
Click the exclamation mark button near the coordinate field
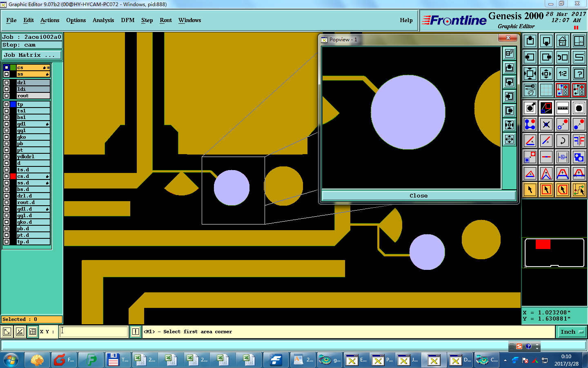pos(136,332)
